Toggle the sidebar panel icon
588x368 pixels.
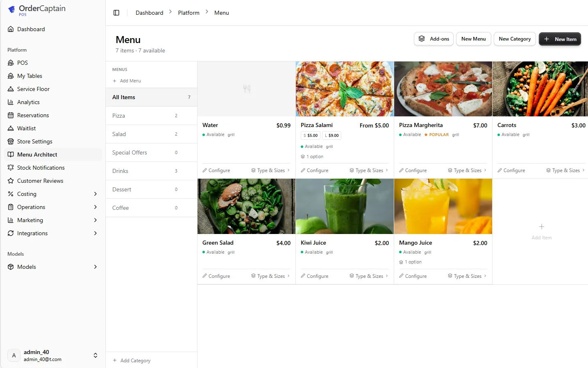(116, 13)
